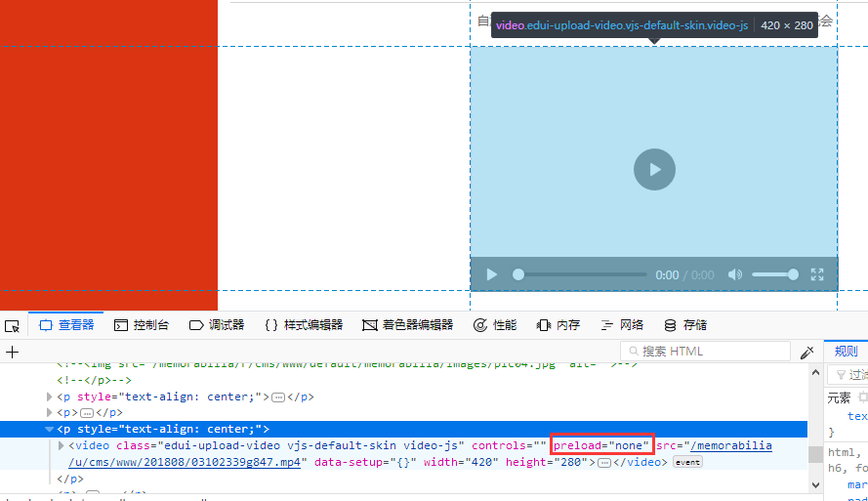Activate the element picker tool
Image resolution: width=868 pixels, height=501 pixels.
[12, 325]
